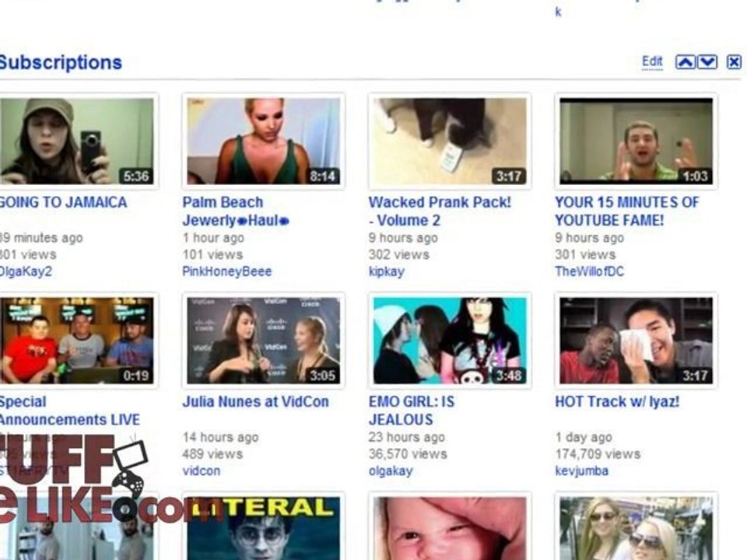Click the 0:19 duration badge
This screenshot has width=747, height=560.
point(135,376)
